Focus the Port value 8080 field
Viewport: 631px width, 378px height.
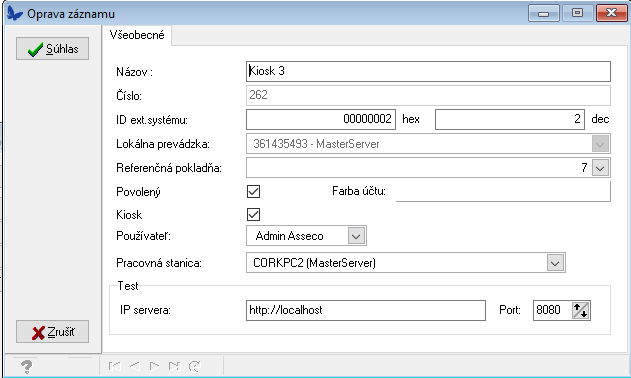pos(552,310)
